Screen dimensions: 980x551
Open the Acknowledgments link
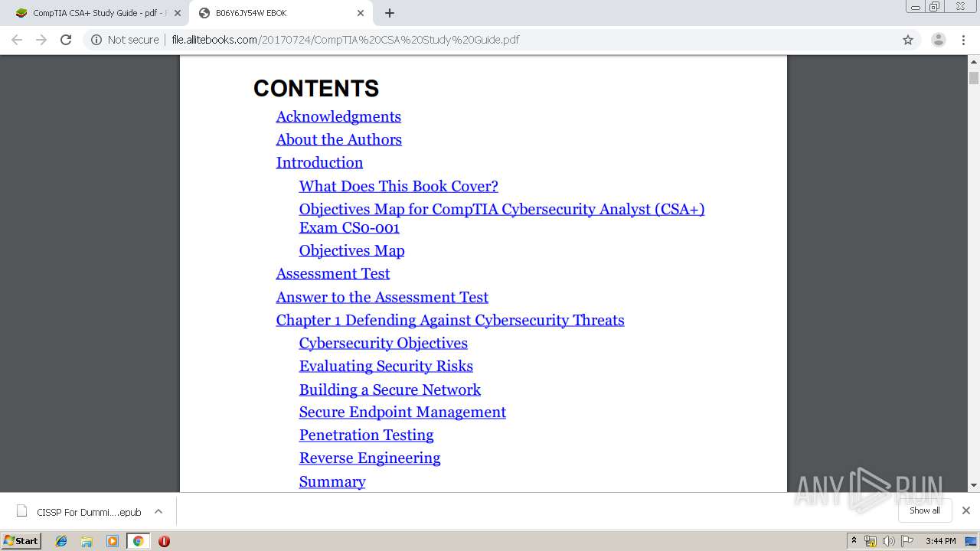(x=338, y=116)
